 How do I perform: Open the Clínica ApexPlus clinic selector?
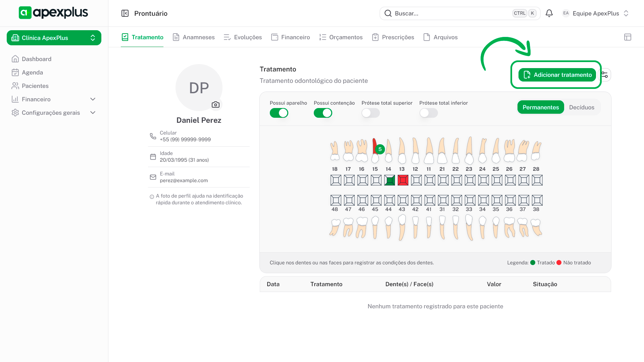pos(54,38)
